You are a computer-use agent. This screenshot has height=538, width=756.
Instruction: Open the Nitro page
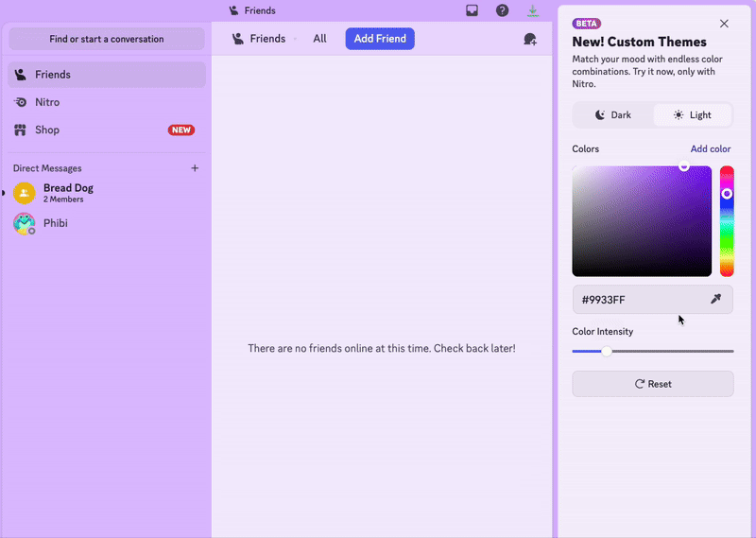pyautogui.click(x=107, y=102)
